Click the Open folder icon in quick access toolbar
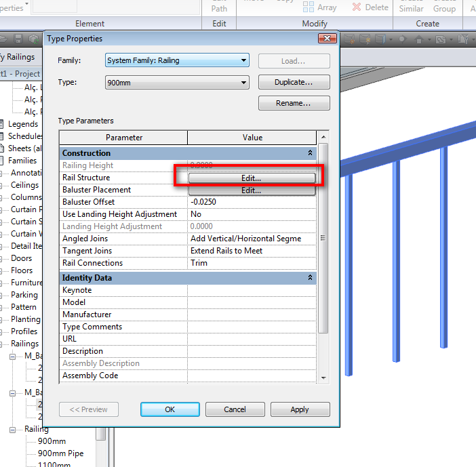The height and width of the screenshot is (467, 476). click(3, 39)
